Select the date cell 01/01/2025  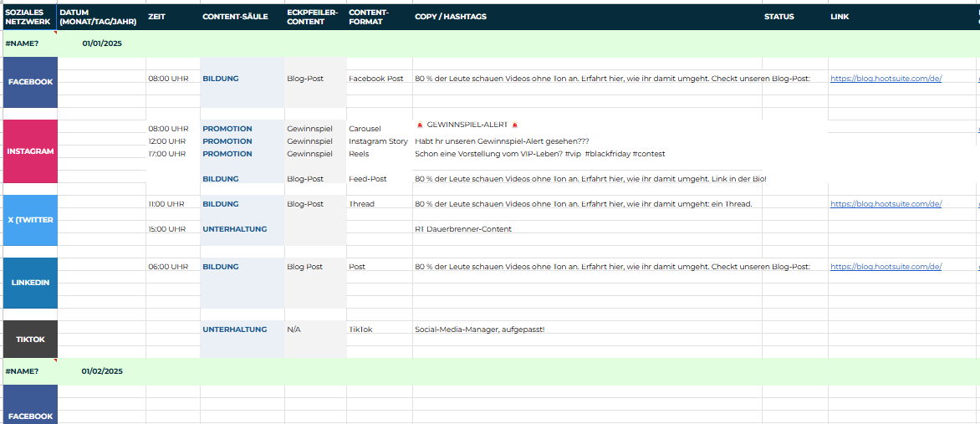(102, 43)
